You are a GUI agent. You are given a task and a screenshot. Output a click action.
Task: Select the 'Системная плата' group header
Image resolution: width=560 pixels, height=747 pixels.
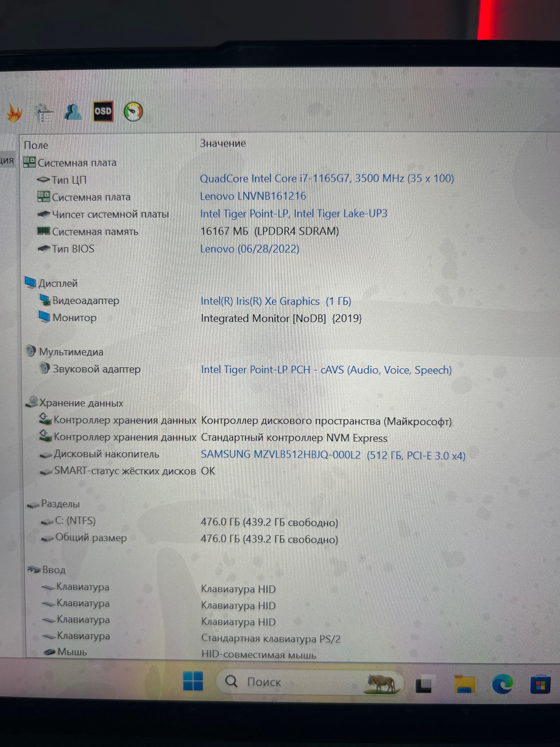(70, 163)
